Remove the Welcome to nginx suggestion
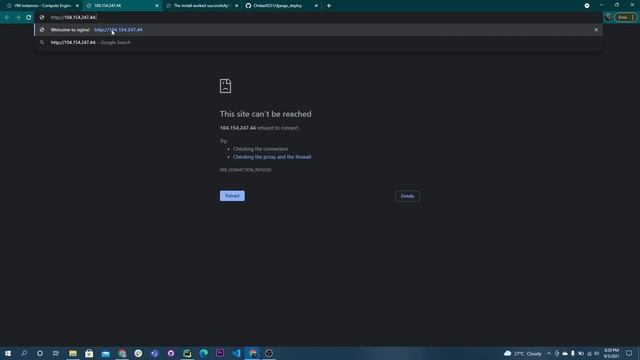 pos(596,30)
